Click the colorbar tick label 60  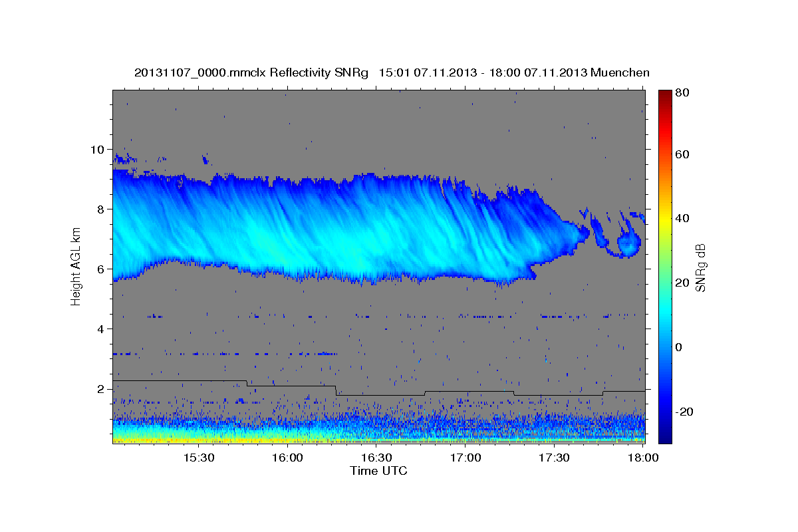coord(684,154)
